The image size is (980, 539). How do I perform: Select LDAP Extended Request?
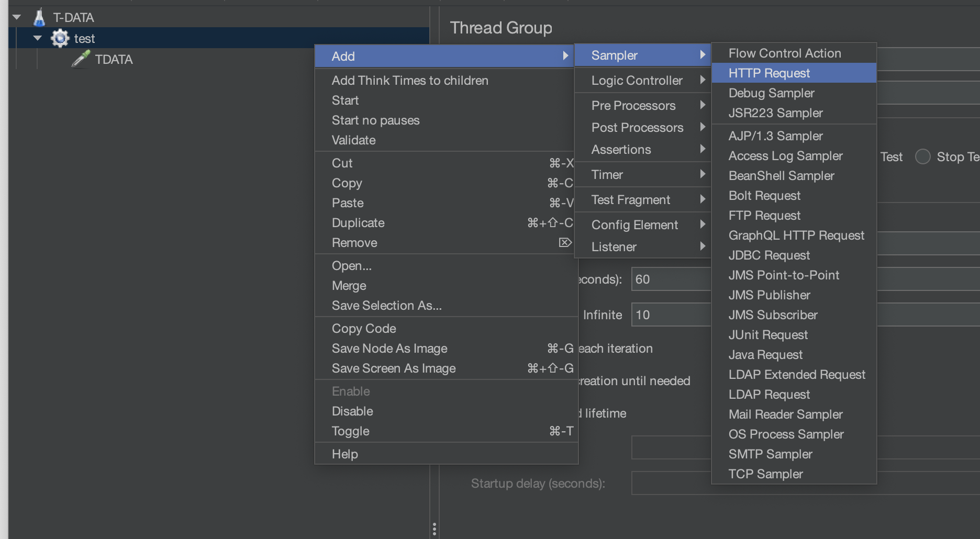click(x=794, y=374)
